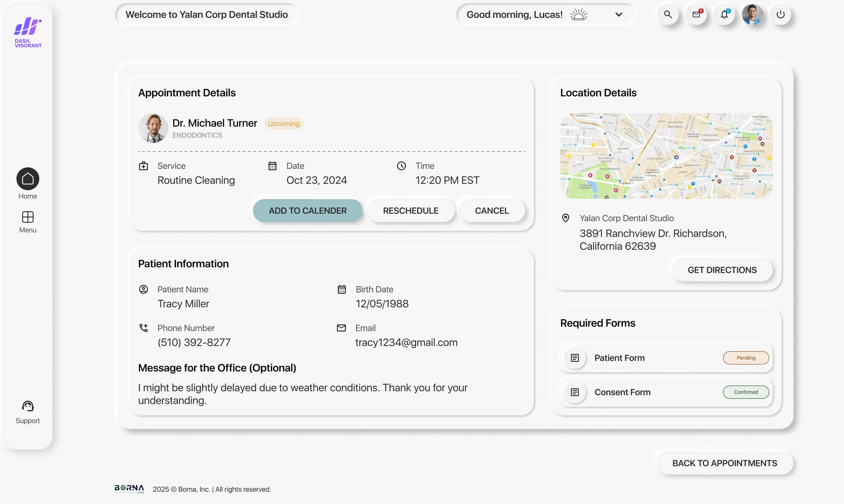Click the Reschedule button
Viewport: 844px width, 504px height.
click(x=411, y=211)
